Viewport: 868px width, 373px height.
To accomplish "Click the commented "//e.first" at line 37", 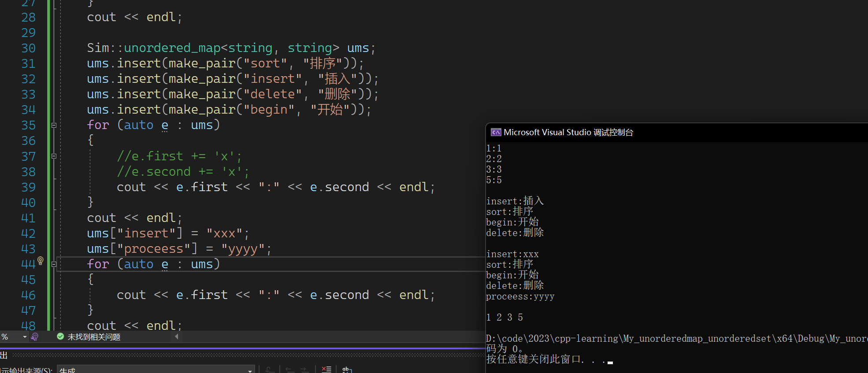I will [150, 156].
